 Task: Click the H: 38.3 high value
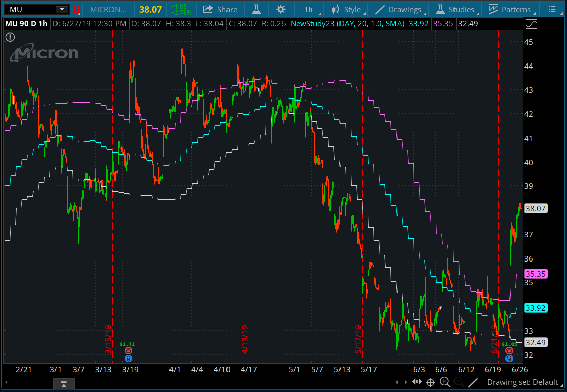pos(178,24)
